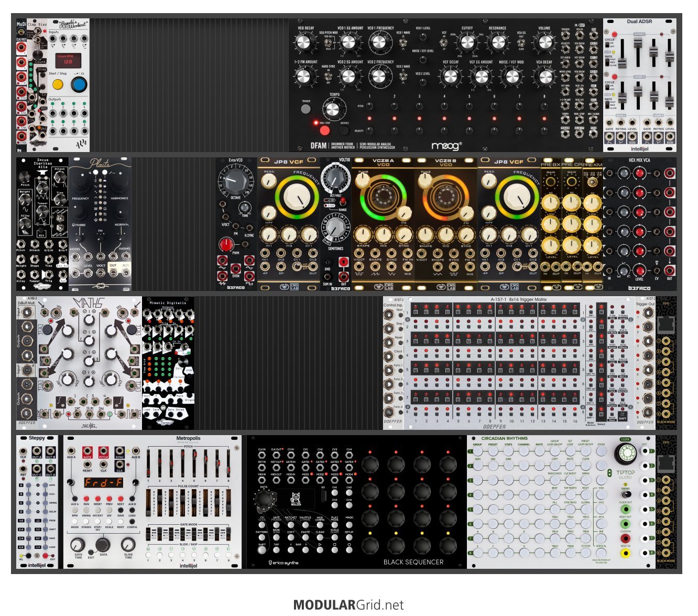Viewport: 698px width, 616px height.
Task: Click the EXIT button on Metropolis
Action: pos(91,552)
